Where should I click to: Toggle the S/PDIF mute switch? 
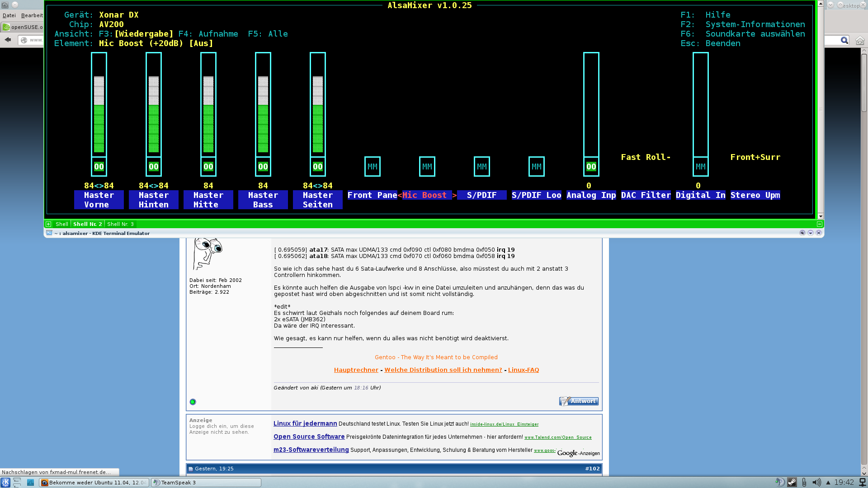pos(481,167)
